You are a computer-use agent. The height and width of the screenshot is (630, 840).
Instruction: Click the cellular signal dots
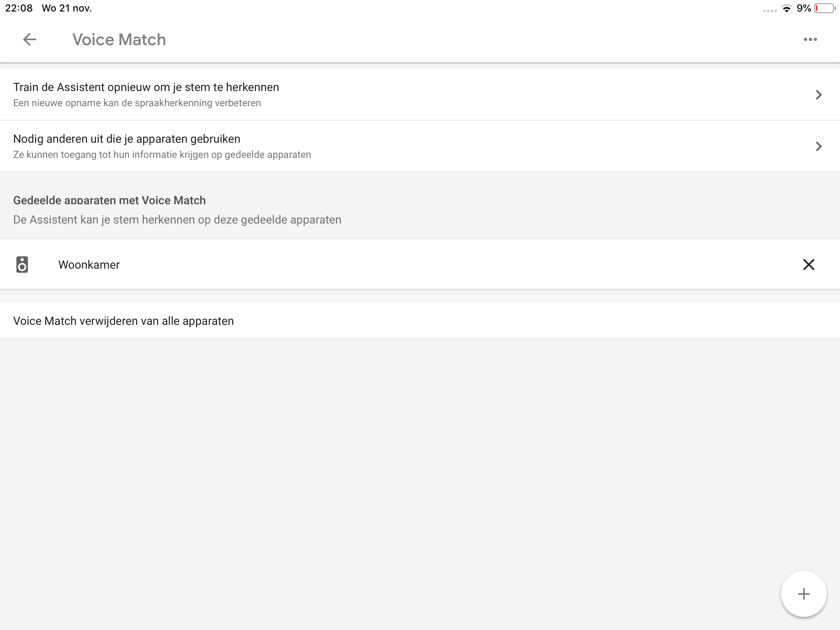point(769,11)
